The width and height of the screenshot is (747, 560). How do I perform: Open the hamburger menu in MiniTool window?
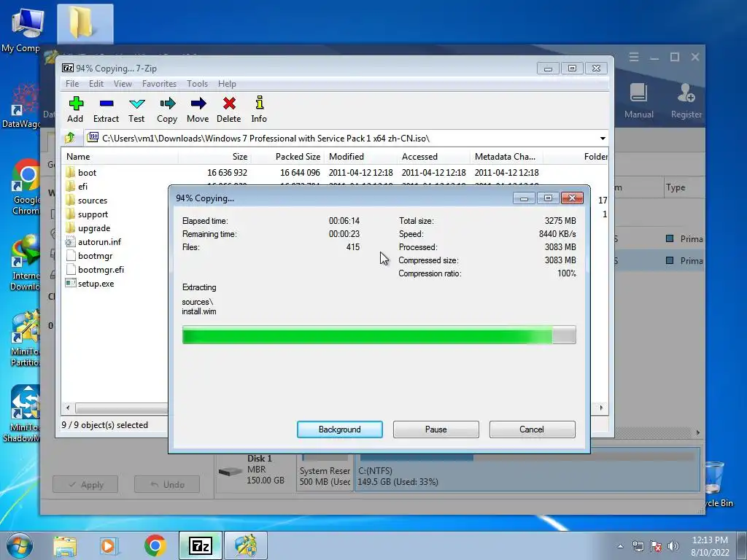(634, 57)
